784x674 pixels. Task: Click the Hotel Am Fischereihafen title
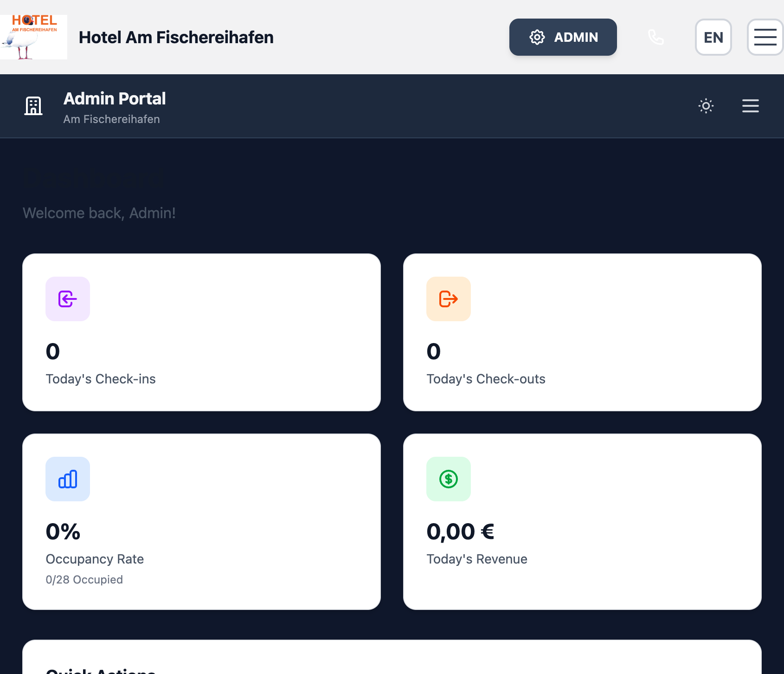pyautogui.click(x=176, y=37)
